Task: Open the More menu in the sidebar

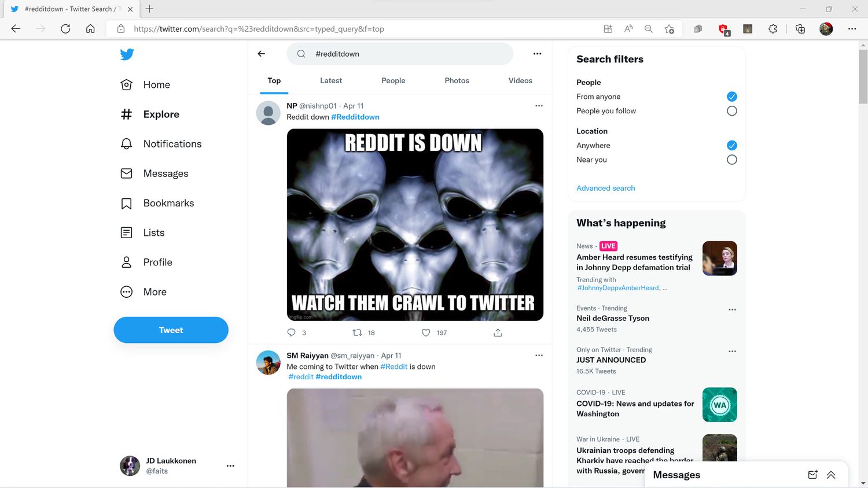Action: pos(143,291)
